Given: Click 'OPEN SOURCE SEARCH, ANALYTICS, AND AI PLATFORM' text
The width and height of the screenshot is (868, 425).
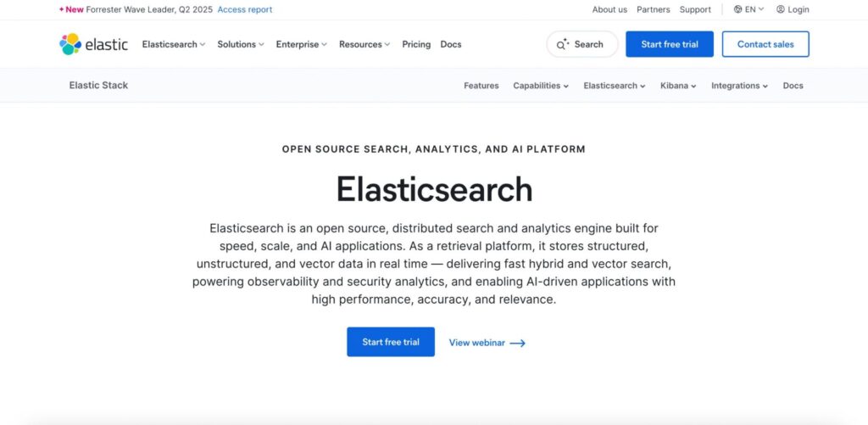Looking at the screenshot, I should [x=433, y=149].
